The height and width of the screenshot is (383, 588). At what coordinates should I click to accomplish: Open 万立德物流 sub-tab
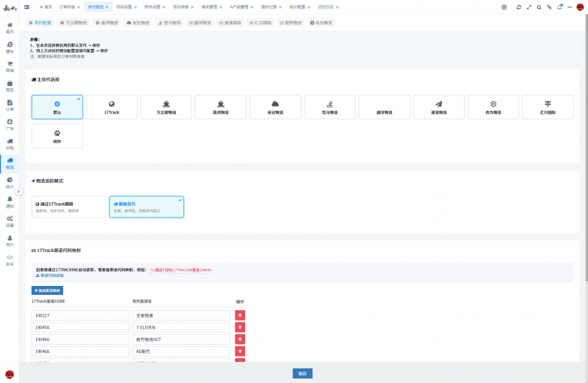(74, 23)
